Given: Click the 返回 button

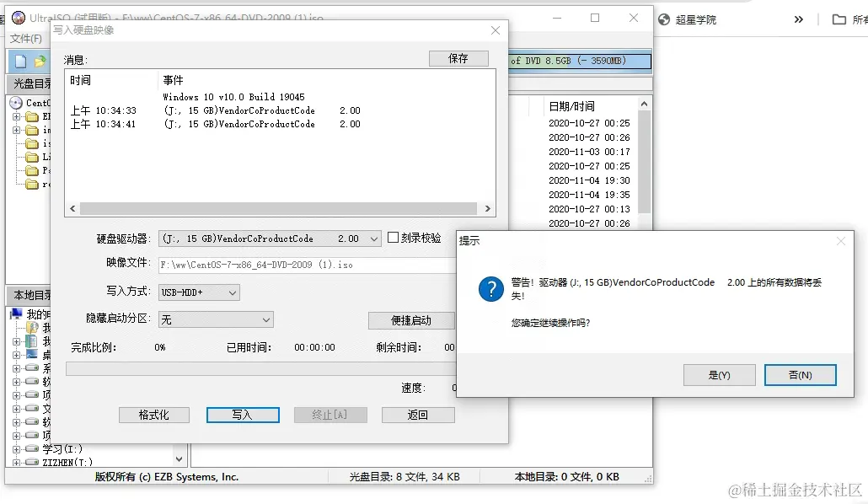Looking at the screenshot, I should pyautogui.click(x=418, y=415).
